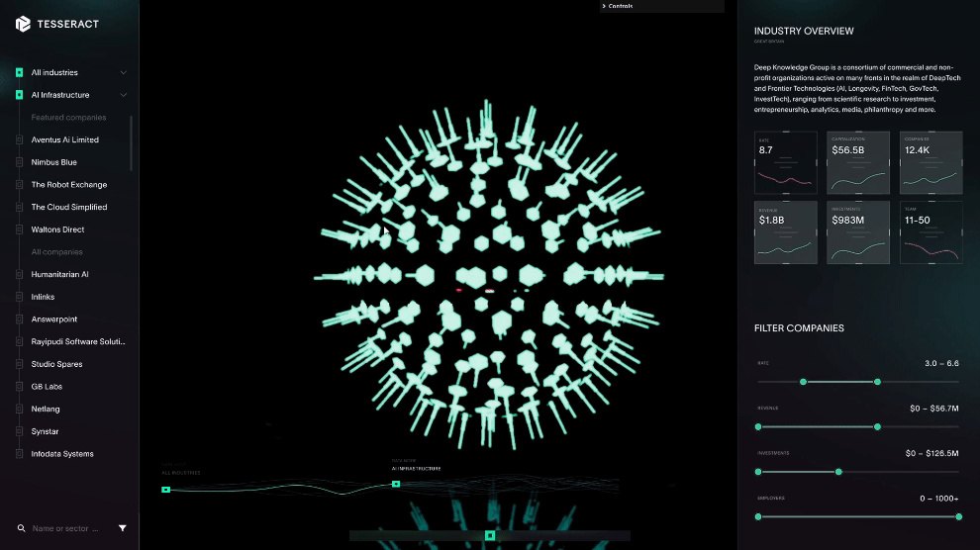
Task: Check the box next to Humanitarian AI
Action: click(x=20, y=275)
